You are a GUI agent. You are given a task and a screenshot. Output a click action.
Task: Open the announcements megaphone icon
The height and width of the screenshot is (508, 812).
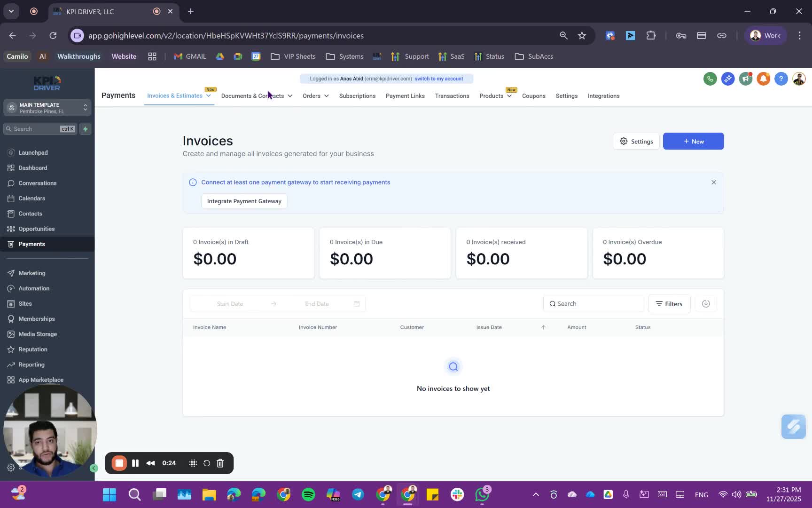[746, 79]
